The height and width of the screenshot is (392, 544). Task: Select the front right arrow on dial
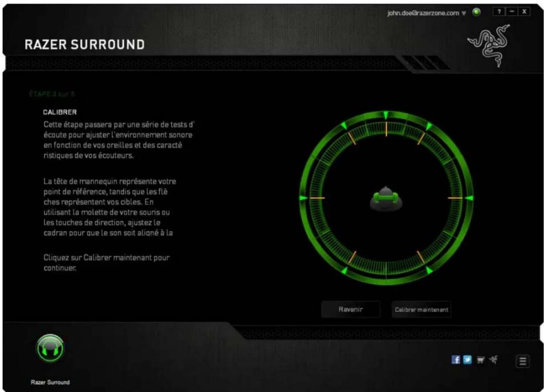pyautogui.click(x=429, y=126)
